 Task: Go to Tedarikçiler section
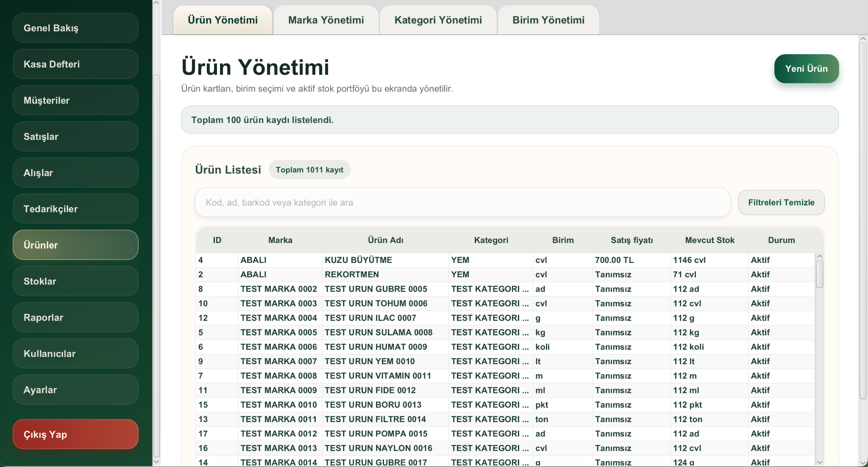[75, 209]
